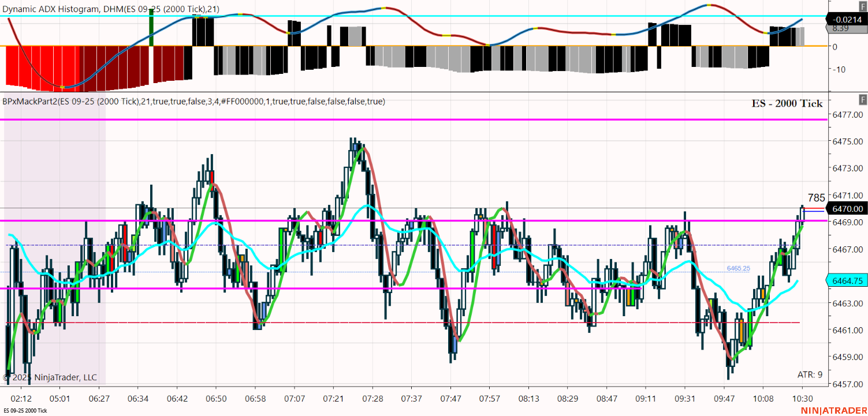This screenshot has width=868, height=416.
Task: Click the 6457.00 price axis label
Action: click(x=848, y=384)
